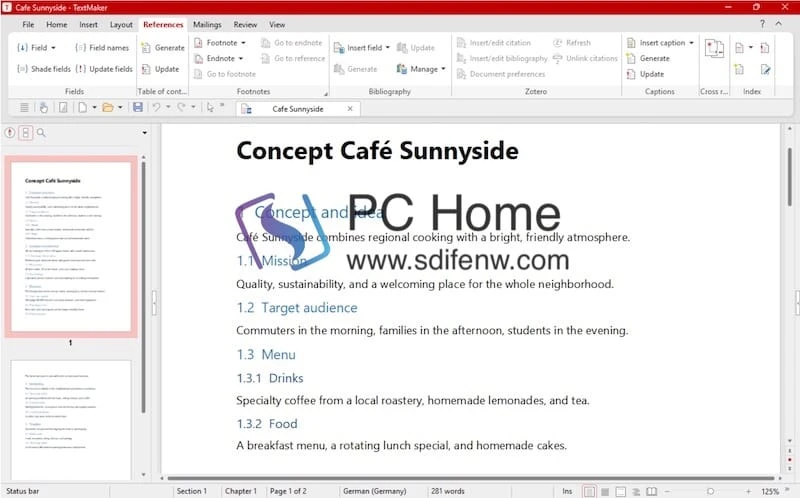
Task: Collapse the ribbon with the chevron
Action: 779,24
